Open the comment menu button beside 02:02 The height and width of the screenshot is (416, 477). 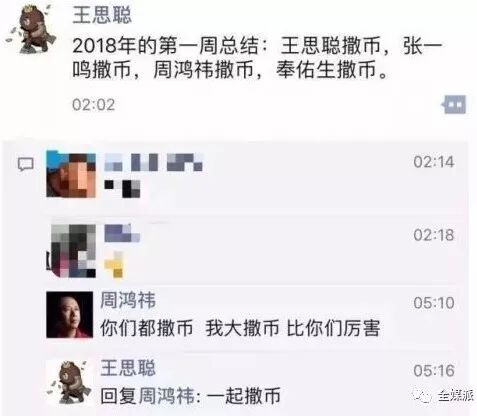pyautogui.click(x=454, y=105)
